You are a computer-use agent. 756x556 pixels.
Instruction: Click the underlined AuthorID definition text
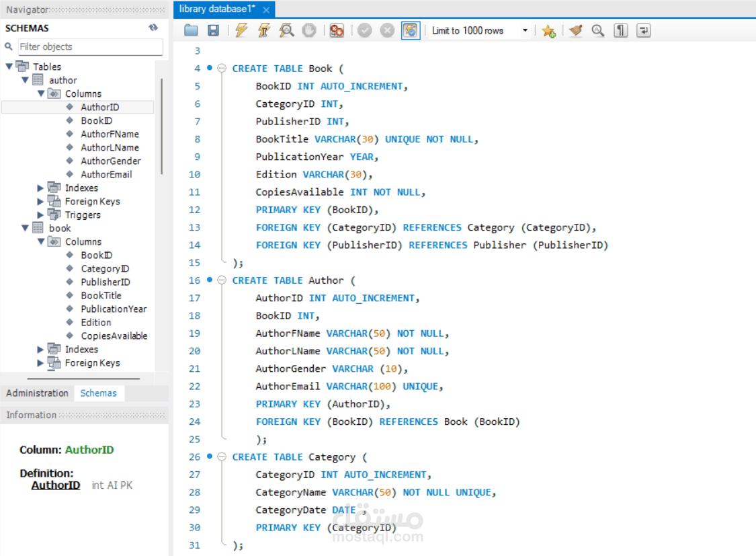coord(56,485)
